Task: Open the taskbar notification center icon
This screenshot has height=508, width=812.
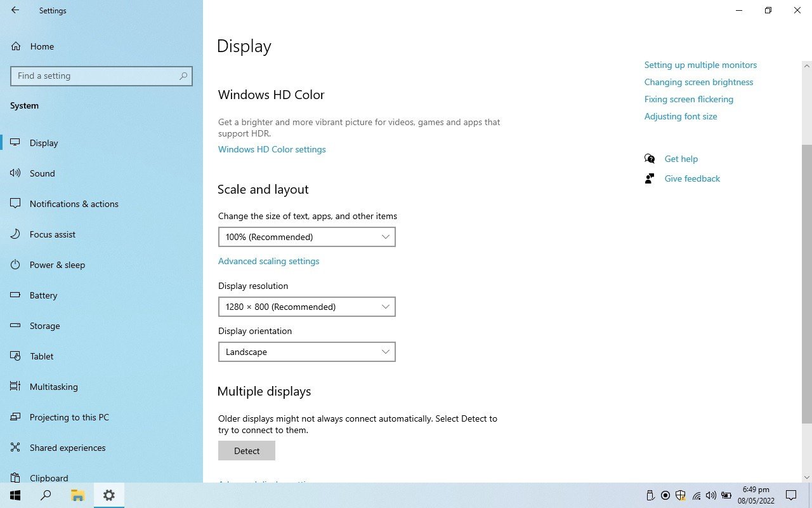Action: coord(790,495)
